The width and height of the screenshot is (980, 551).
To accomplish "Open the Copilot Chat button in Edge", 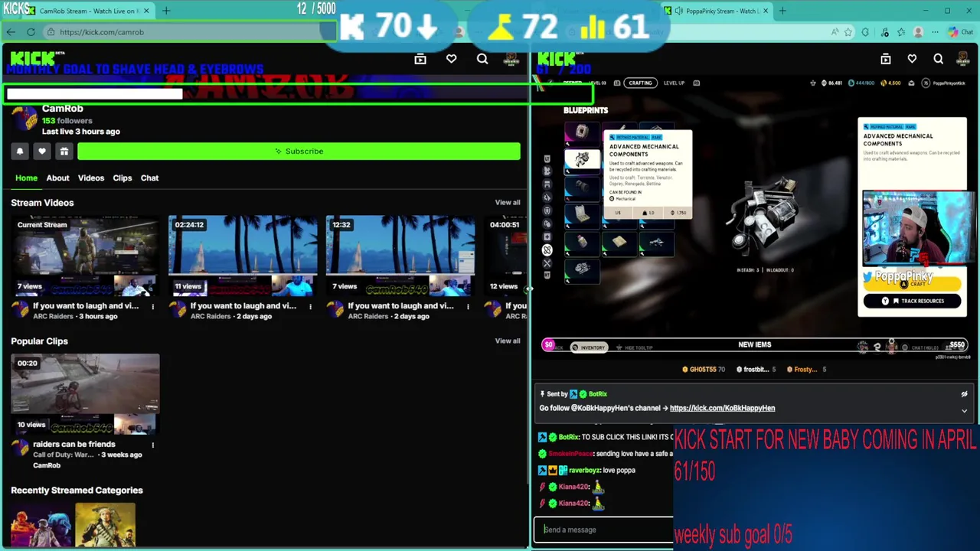I will point(959,32).
